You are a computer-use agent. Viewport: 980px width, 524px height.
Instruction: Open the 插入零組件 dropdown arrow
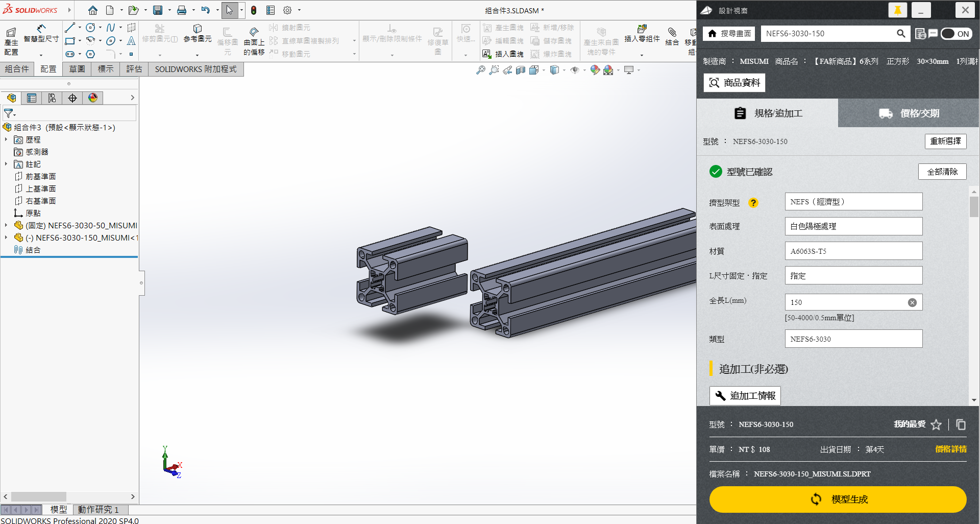click(642, 55)
